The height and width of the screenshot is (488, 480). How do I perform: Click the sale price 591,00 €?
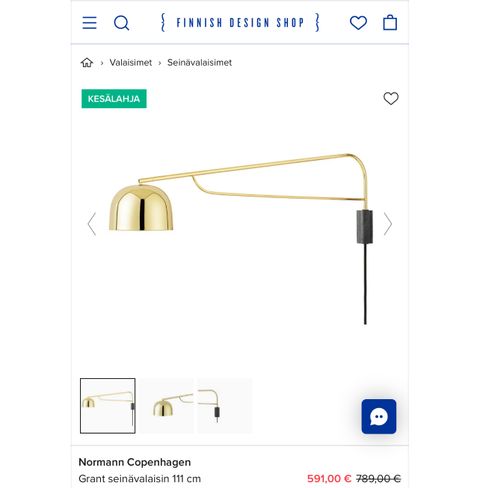pyautogui.click(x=329, y=479)
